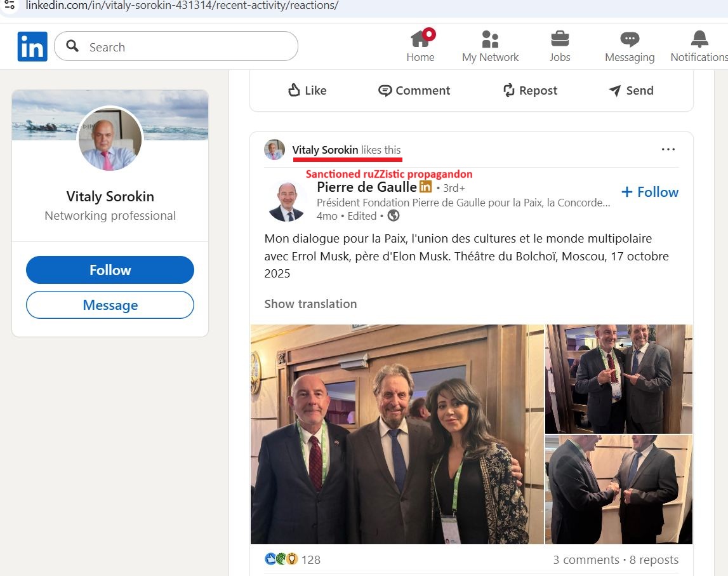Open Vitaly Sorokin's profile name

point(327,150)
